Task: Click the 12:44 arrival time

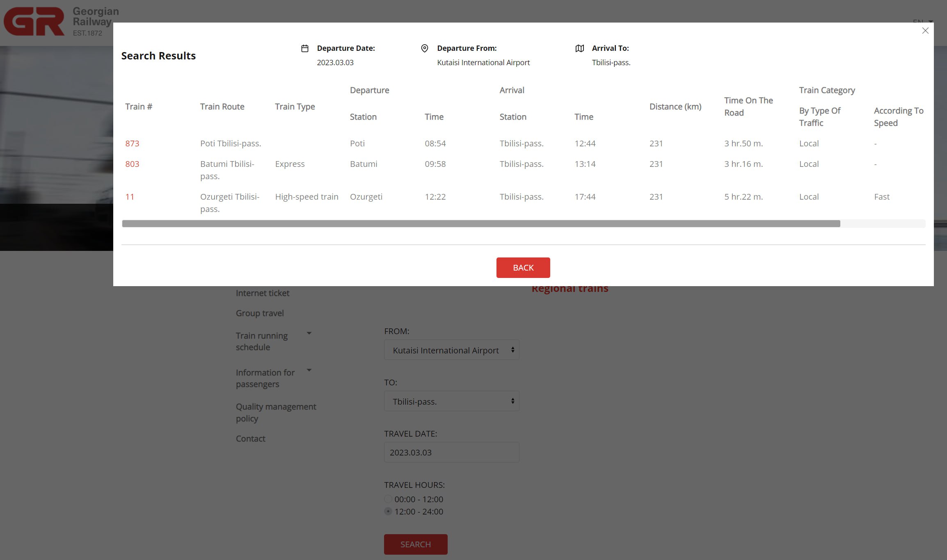Action: (585, 143)
